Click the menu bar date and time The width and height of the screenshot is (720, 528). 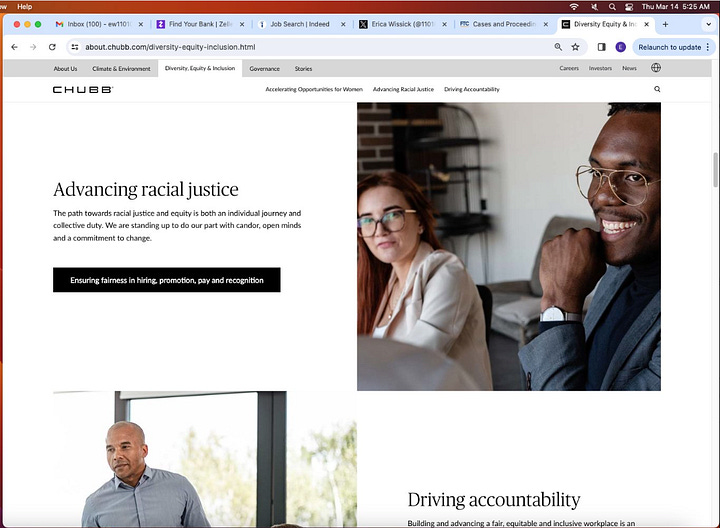(x=675, y=6)
